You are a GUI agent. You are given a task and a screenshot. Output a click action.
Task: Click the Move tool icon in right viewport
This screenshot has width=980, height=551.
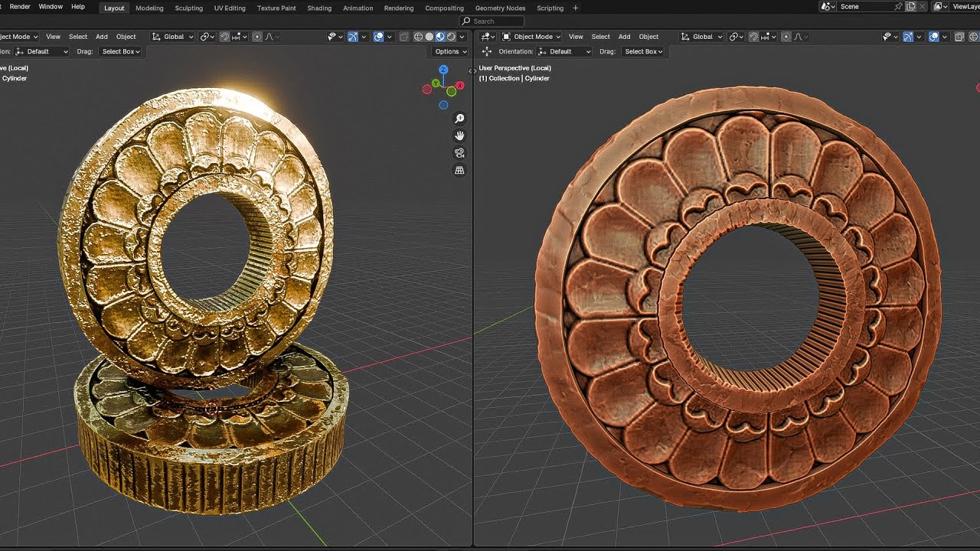pos(486,51)
